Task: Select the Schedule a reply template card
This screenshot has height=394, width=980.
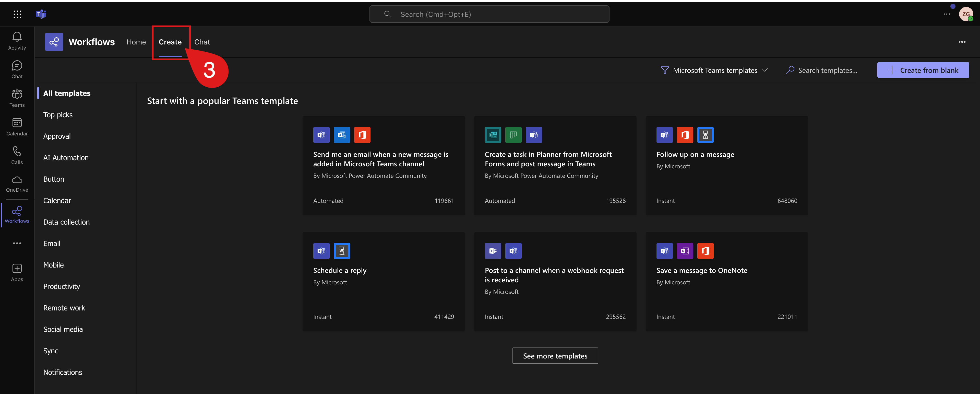Action: 383,282
